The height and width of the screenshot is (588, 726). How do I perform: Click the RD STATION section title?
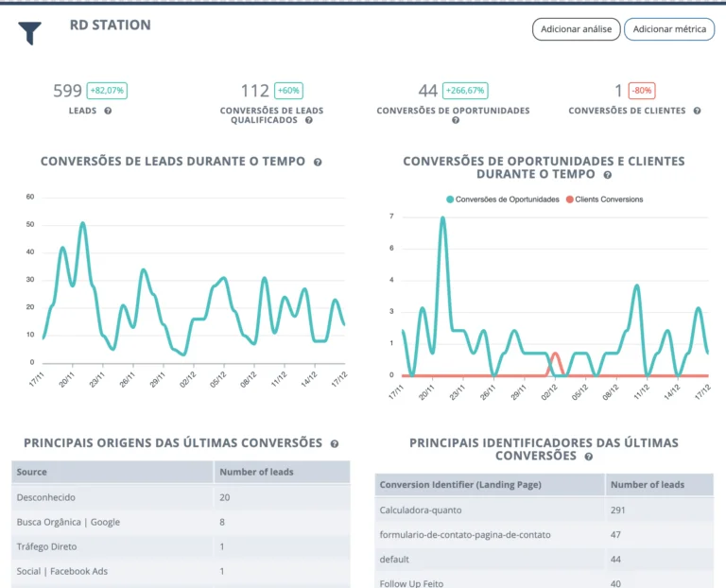pos(111,25)
